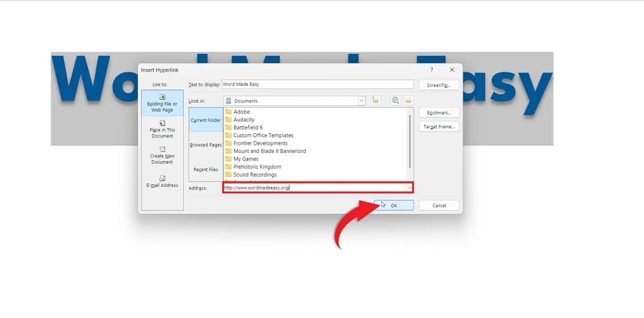Open the Browse the Web icon
The width and height of the screenshot is (644, 318).
pyautogui.click(x=396, y=100)
